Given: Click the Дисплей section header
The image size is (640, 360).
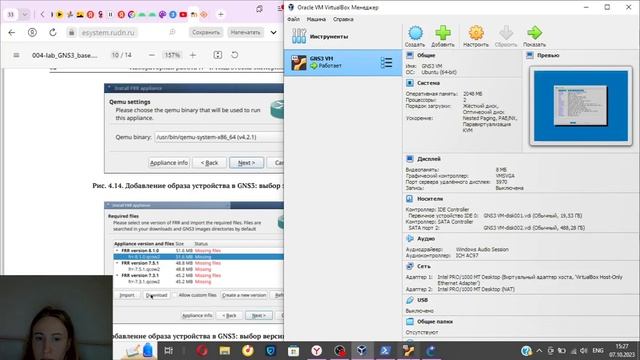Looking at the screenshot, I should [x=429, y=159].
